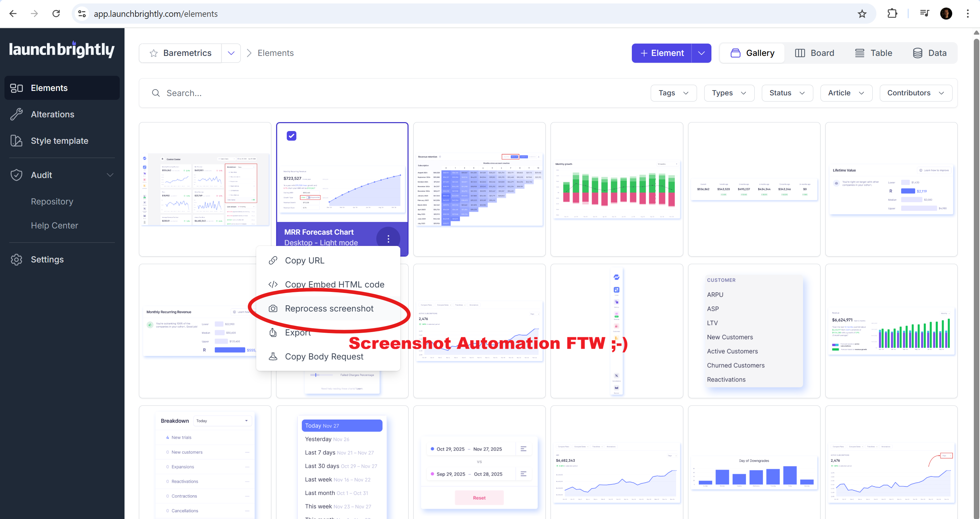980x519 pixels.
Task: Click the Settings gear in sidebar
Action: click(17, 259)
